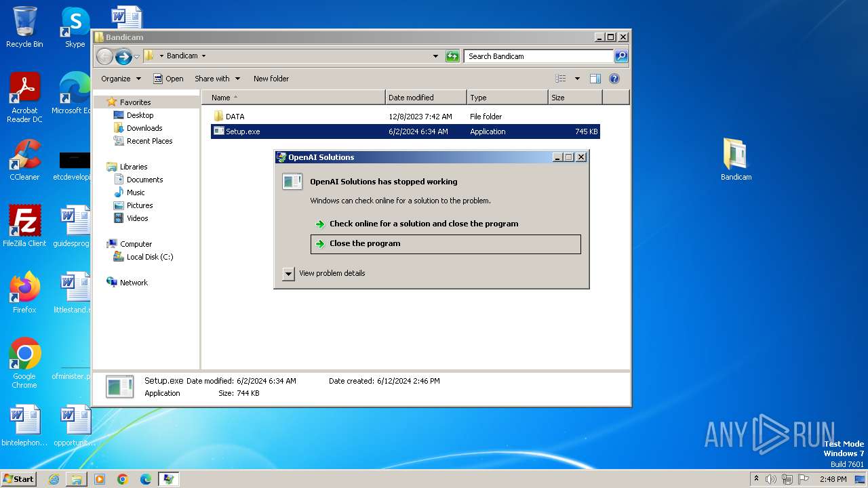This screenshot has width=868, height=488.
Task: Click the Search Bandicam field
Action: (x=539, y=56)
